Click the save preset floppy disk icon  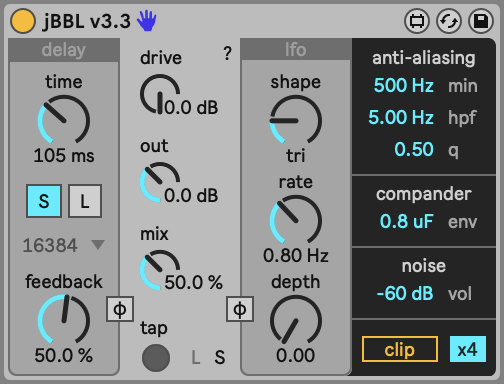click(481, 21)
